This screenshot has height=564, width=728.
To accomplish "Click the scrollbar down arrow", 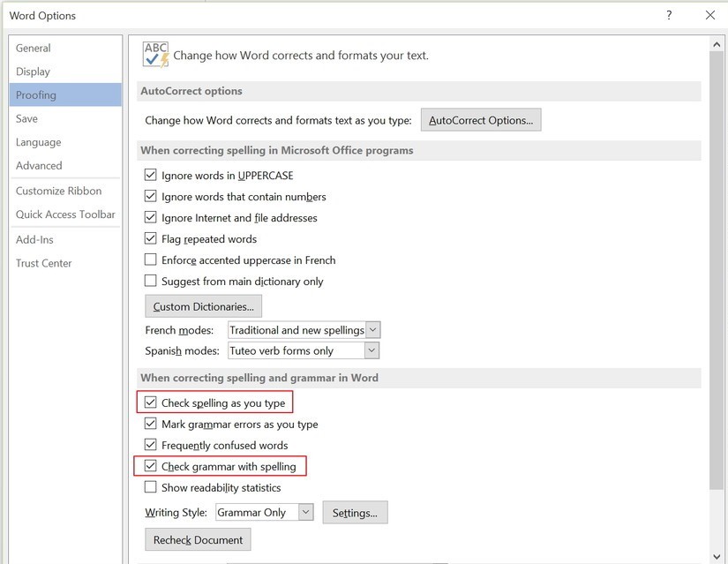I will (x=717, y=556).
